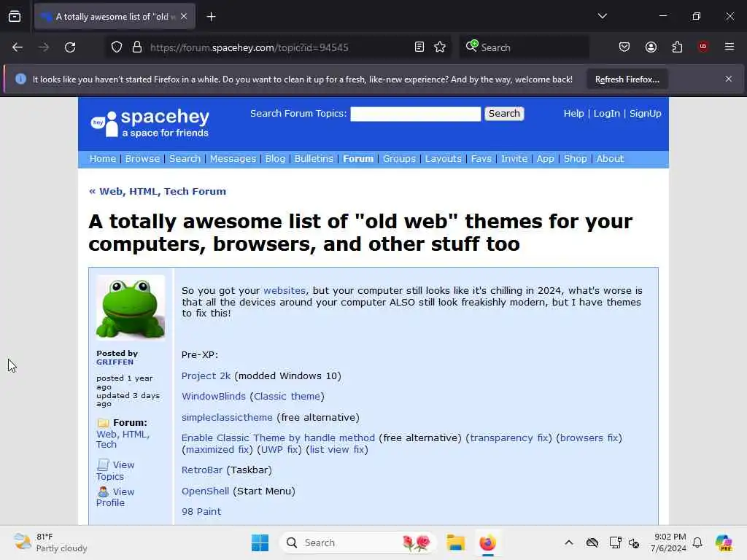The height and width of the screenshot is (560, 747).
Task: Open the Groups nav item
Action: click(399, 158)
